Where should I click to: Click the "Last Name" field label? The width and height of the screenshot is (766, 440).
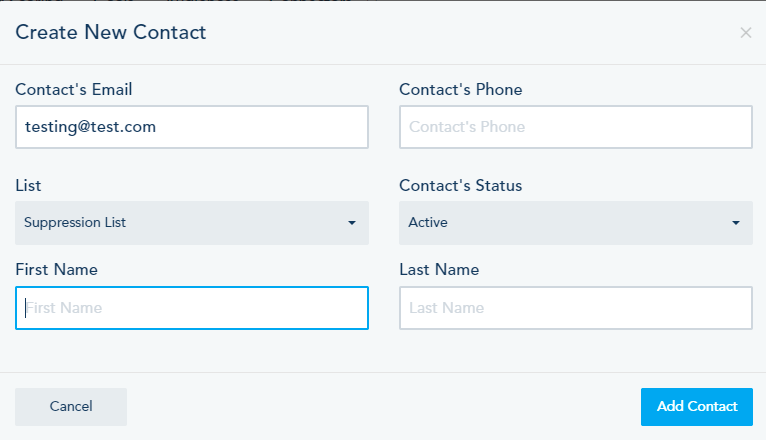(439, 270)
